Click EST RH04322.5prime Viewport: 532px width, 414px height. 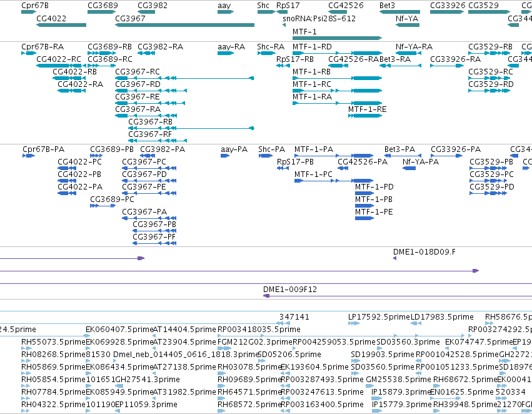pyautogui.click(x=53, y=405)
